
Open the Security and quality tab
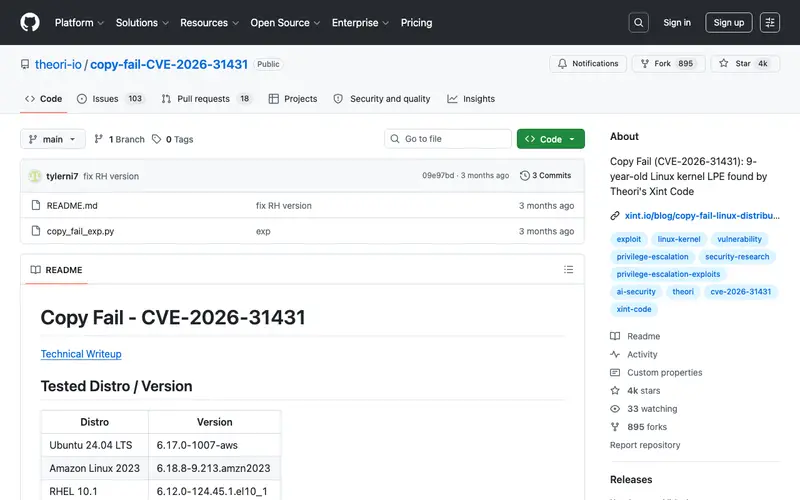(382, 99)
